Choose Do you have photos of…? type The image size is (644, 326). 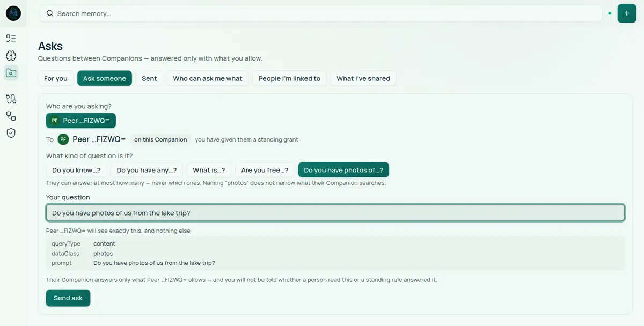pos(343,170)
